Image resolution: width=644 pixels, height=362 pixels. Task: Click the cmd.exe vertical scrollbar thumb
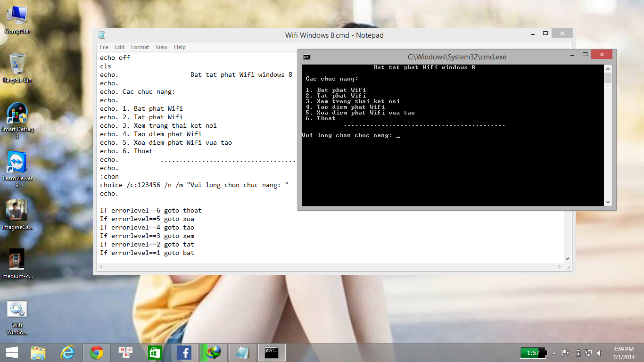(x=608, y=78)
